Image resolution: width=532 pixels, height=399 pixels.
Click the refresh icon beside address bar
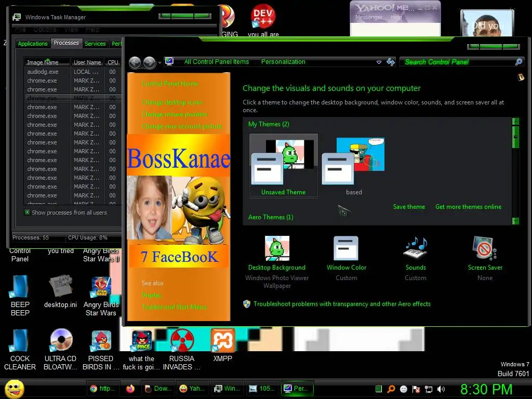[391, 62]
